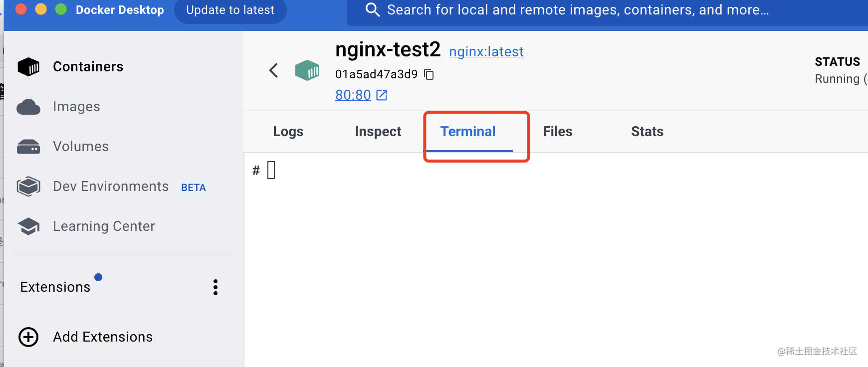Open the Extensions three-dot menu

pyautogui.click(x=216, y=287)
